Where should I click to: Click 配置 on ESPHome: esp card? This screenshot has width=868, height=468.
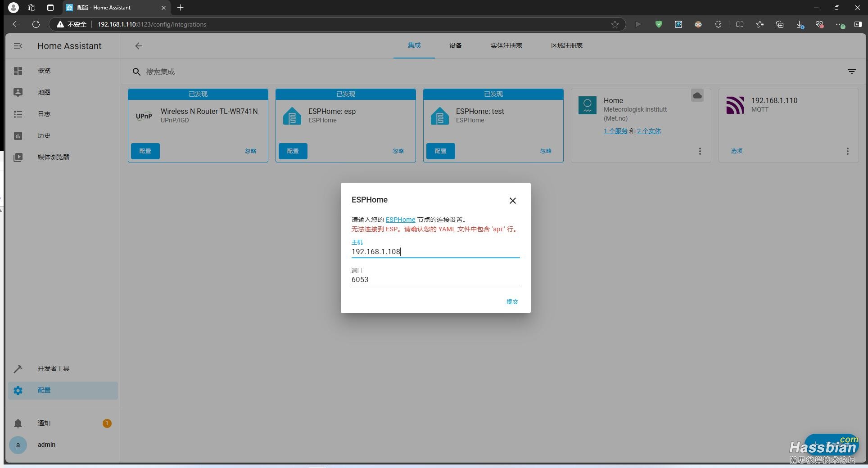pyautogui.click(x=293, y=151)
